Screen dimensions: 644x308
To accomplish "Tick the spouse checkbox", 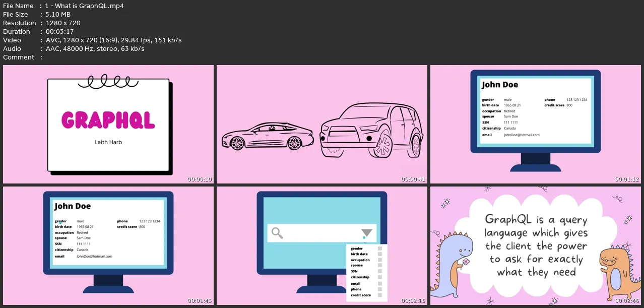I will 380,266.
